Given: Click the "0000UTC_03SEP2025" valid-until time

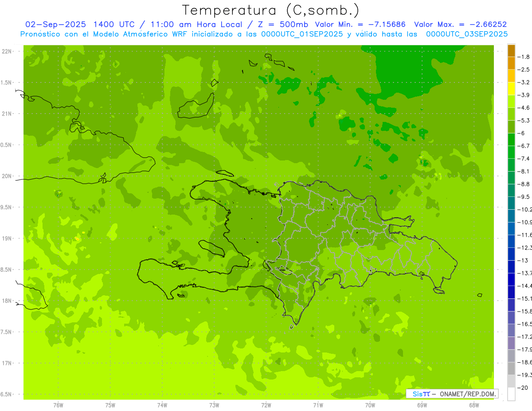Looking at the screenshot, I should click(467, 34).
